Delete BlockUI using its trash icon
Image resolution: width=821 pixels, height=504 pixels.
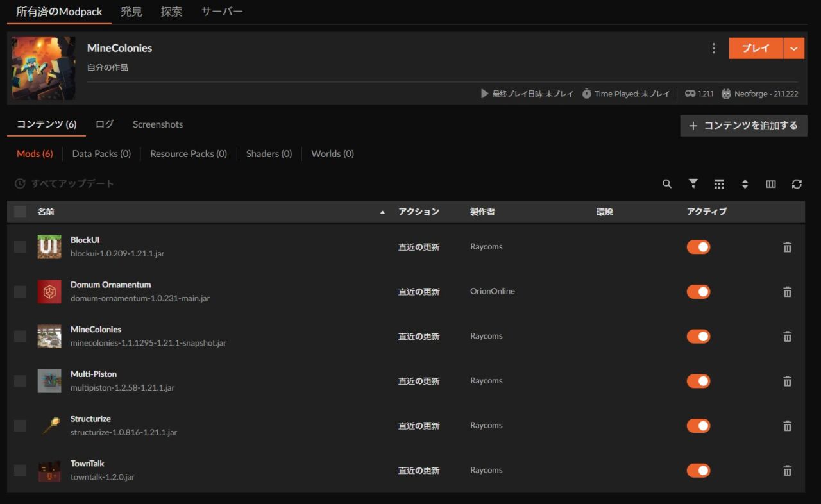coord(787,247)
